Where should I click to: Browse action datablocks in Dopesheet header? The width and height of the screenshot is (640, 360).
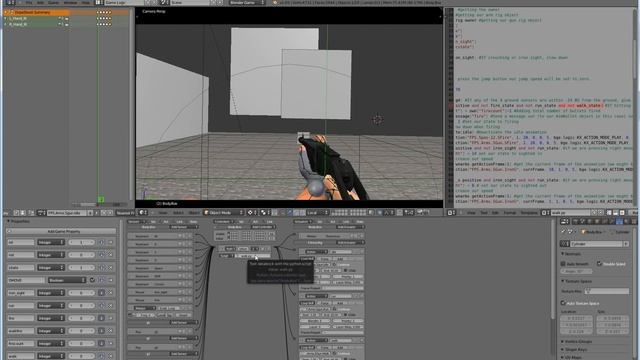[x=41, y=213]
